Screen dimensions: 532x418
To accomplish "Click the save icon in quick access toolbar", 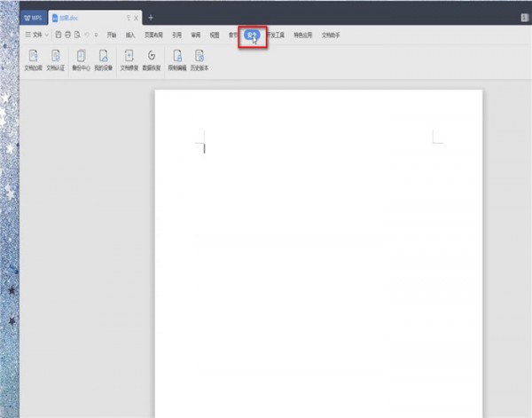I will (59, 35).
